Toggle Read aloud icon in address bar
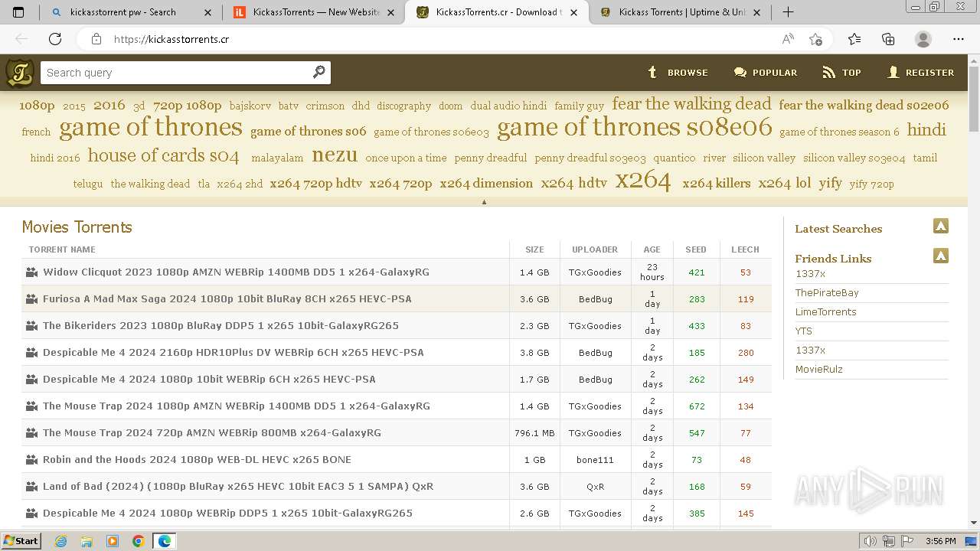 (788, 39)
